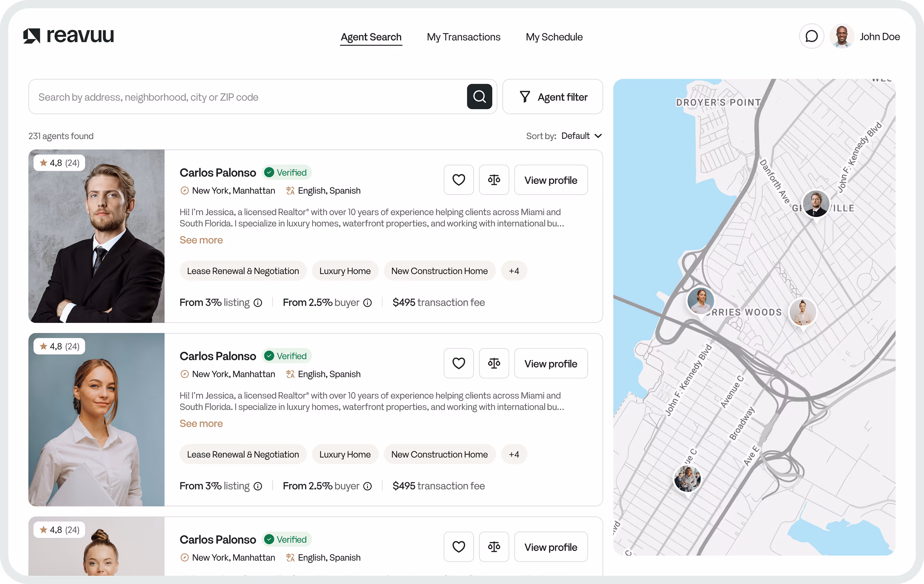Expand See more on second agent bio

tap(201, 424)
